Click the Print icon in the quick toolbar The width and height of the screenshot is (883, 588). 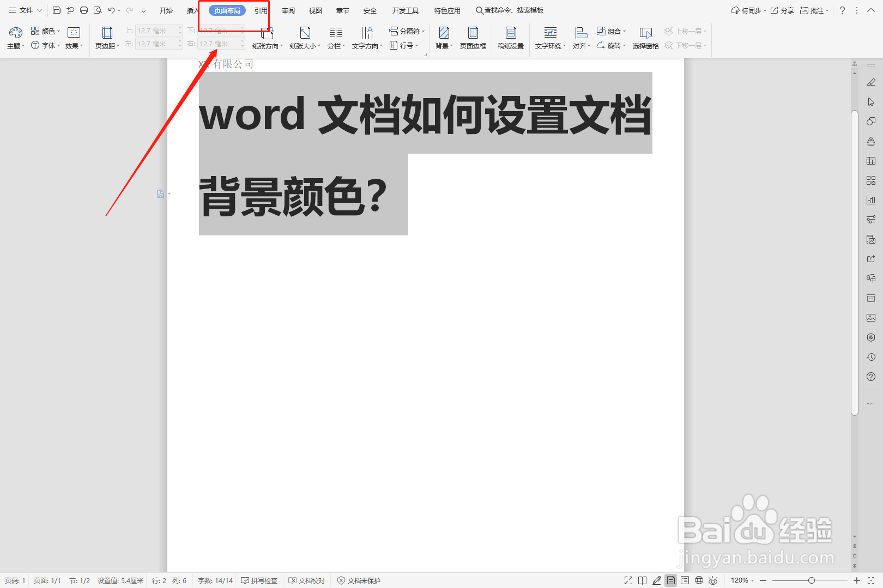(x=84, y=10)
